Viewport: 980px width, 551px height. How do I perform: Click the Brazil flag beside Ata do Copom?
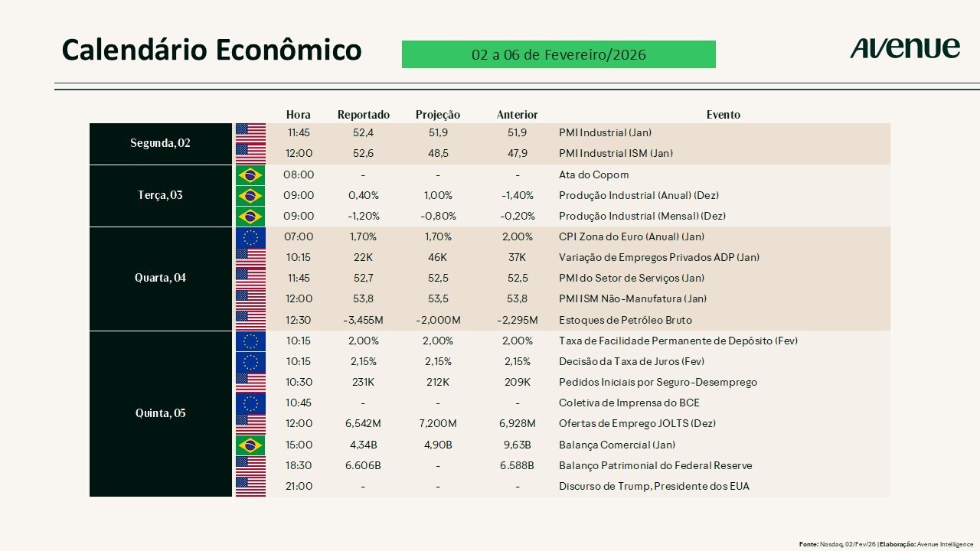250,174
